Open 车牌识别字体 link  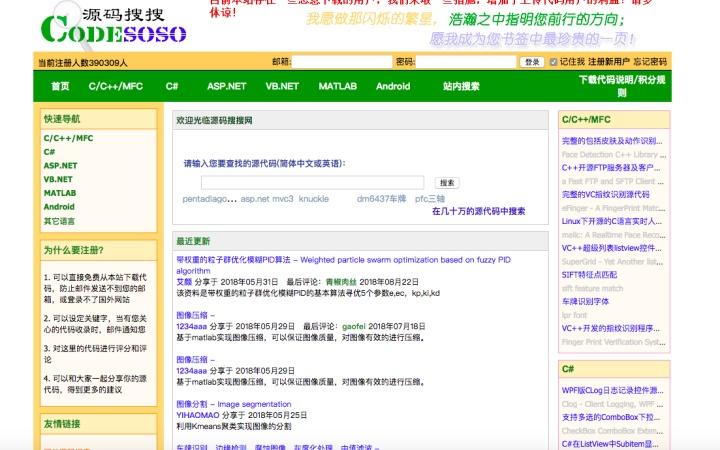(585, 302)
